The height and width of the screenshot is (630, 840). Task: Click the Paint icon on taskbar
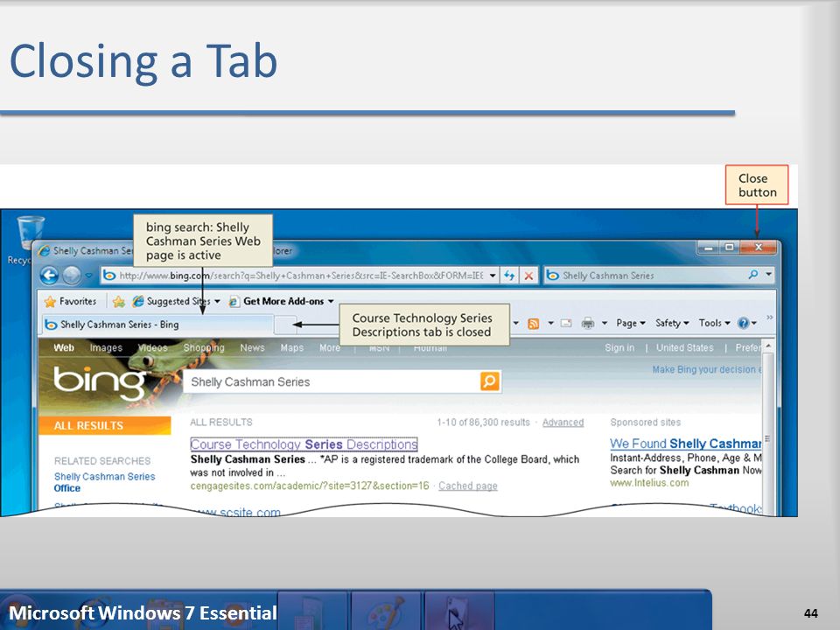385,612
